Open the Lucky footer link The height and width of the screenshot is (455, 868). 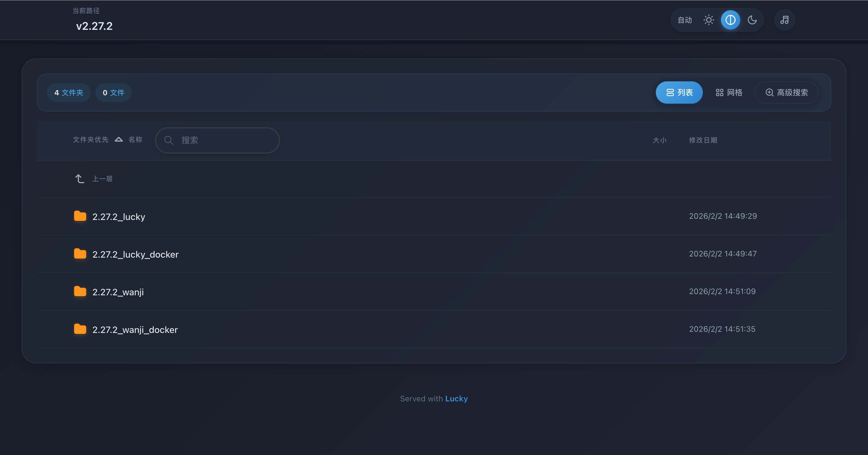pos(456,399)
